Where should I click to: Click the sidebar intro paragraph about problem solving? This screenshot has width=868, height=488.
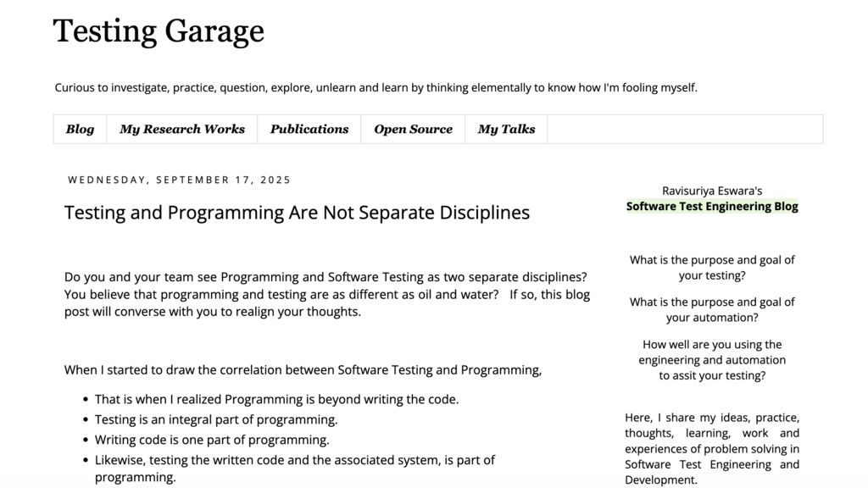point(712,448)
